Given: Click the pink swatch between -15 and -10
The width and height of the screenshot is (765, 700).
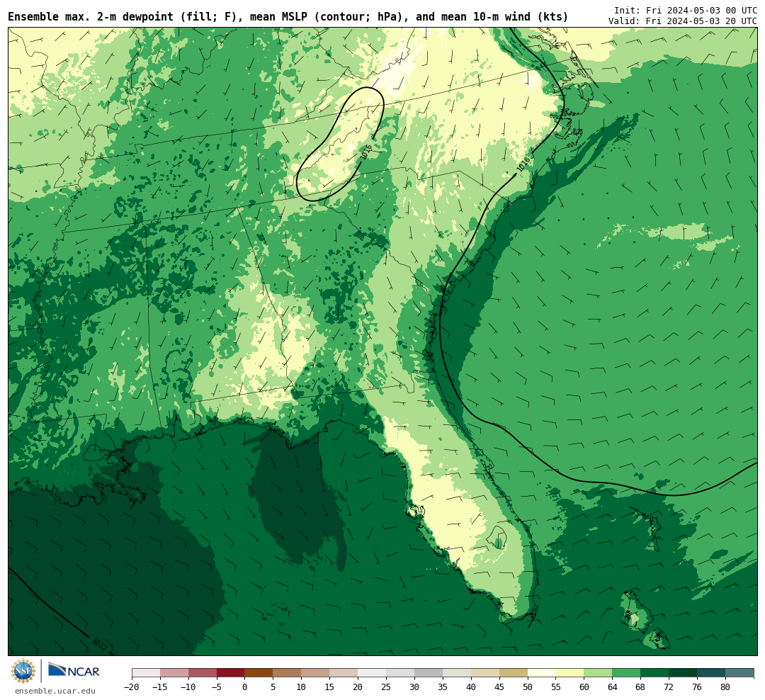Looking at the screenshot, I should coord(174,673).
